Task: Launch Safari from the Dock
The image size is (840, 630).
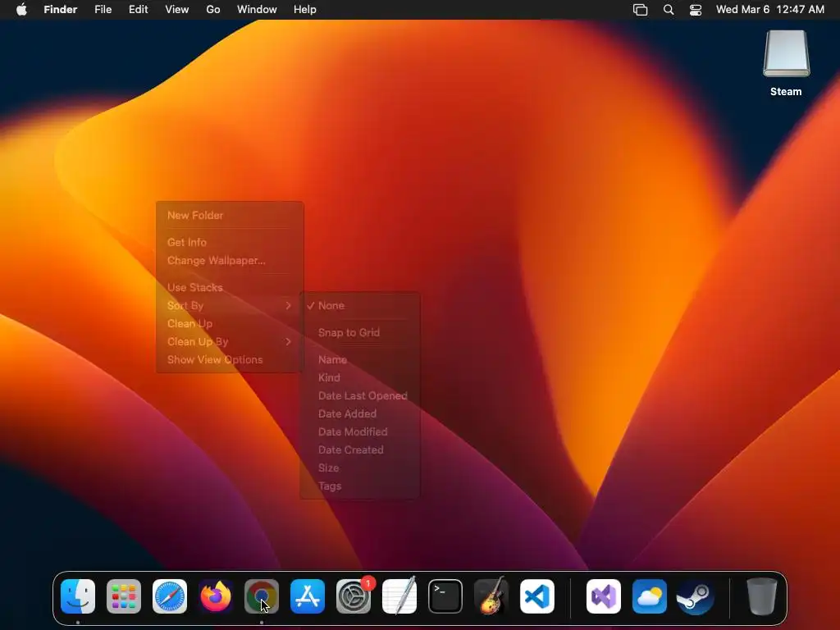Action: 170,596
